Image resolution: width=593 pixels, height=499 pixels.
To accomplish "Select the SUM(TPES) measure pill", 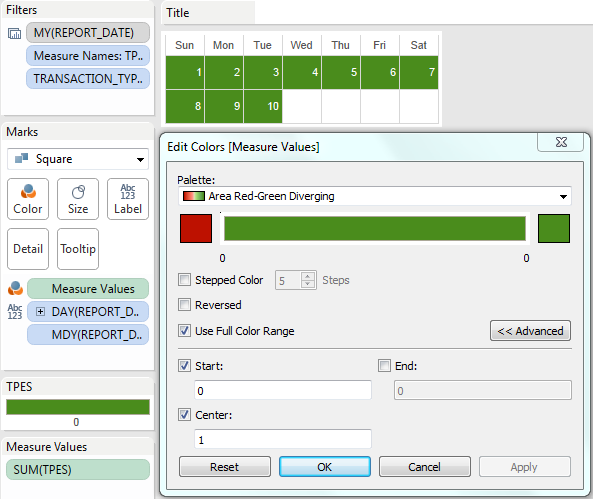I will pyautogui.click(x=78, y=469).
